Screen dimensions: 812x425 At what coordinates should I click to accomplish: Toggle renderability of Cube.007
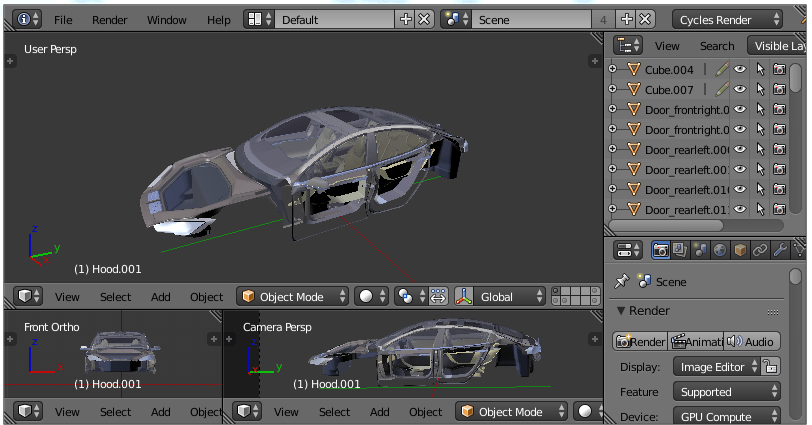(779, 89)
